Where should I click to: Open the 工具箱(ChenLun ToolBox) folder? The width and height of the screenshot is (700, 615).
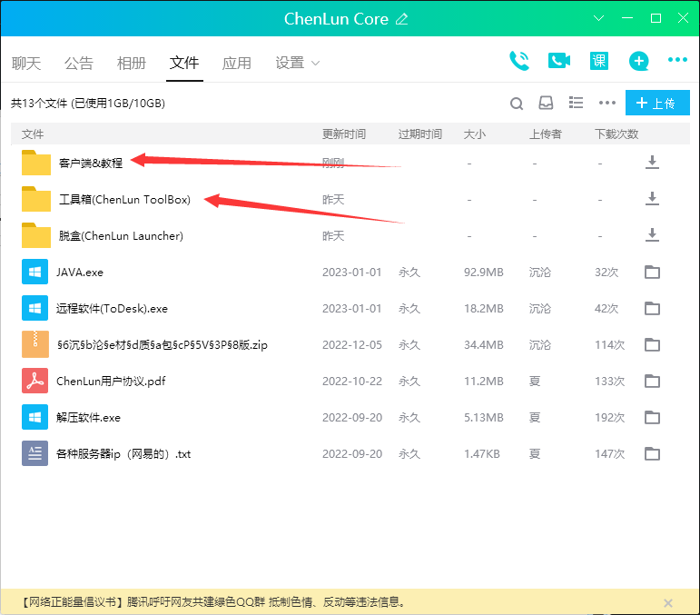(x=124, y=200)
